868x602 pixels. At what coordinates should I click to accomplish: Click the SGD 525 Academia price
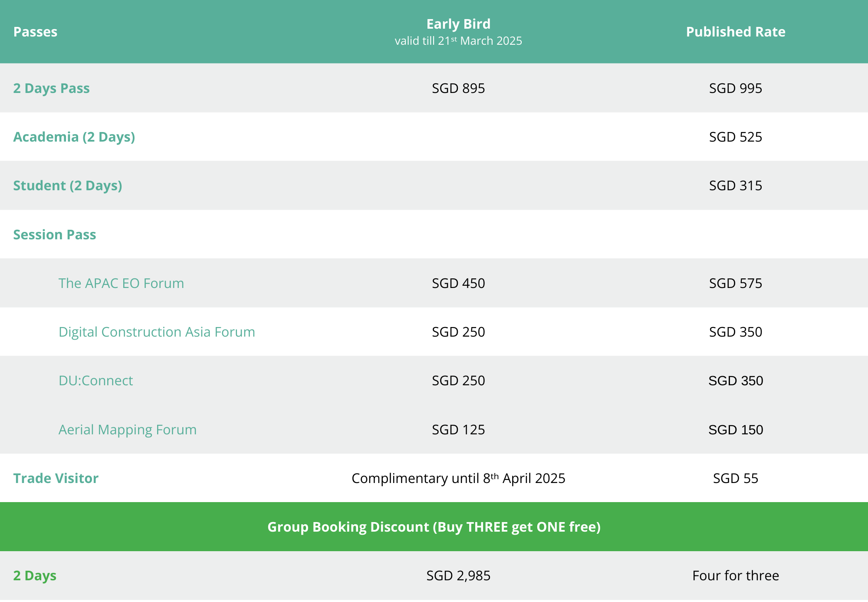click(736, 137)
